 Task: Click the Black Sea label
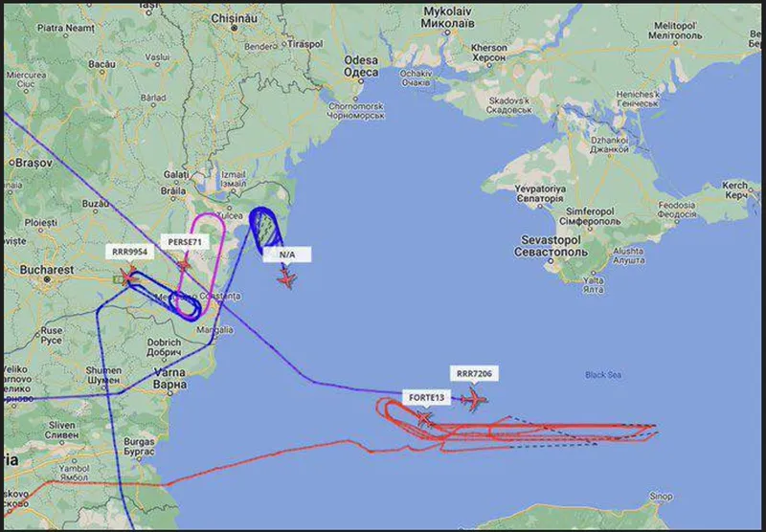click(x=603, y=375)
